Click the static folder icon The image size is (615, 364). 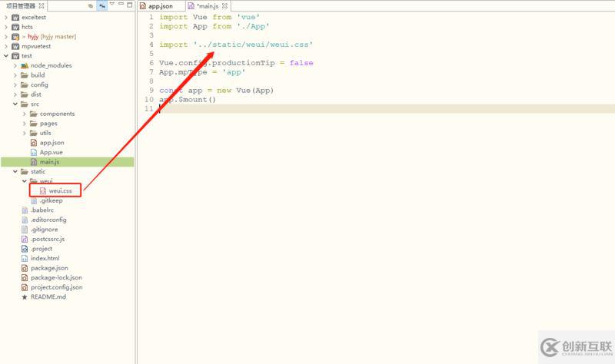click(25, 171)
